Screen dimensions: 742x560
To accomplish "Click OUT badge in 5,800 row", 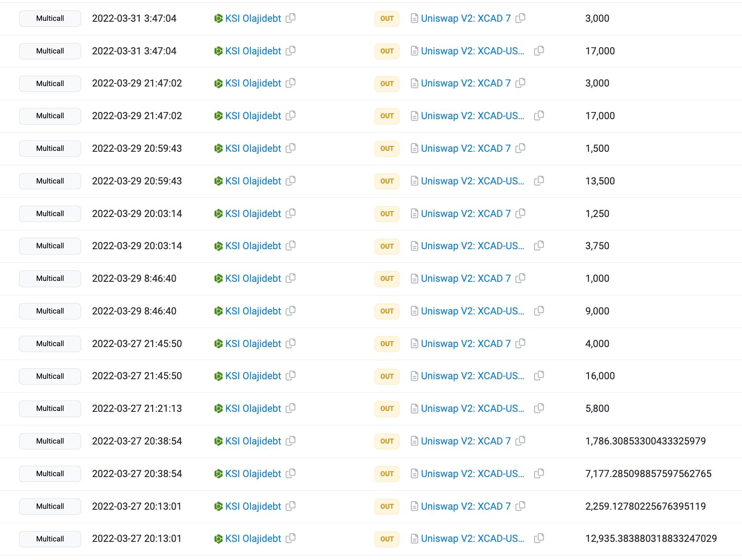I will pyautogui.click(x=387, y=409).
